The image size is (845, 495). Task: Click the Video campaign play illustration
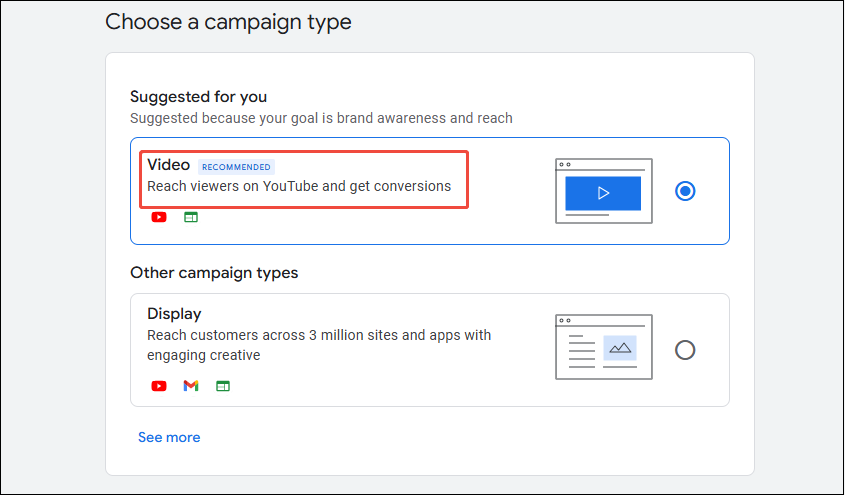(604, 191)
